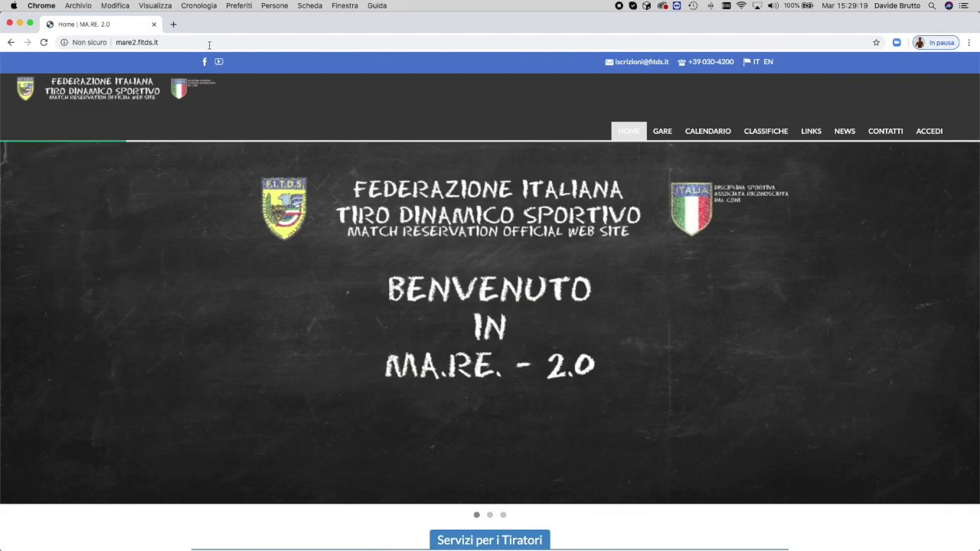980x551 pixels.
Task: Open the Zoom extension icon
Action: click(897, 42)
